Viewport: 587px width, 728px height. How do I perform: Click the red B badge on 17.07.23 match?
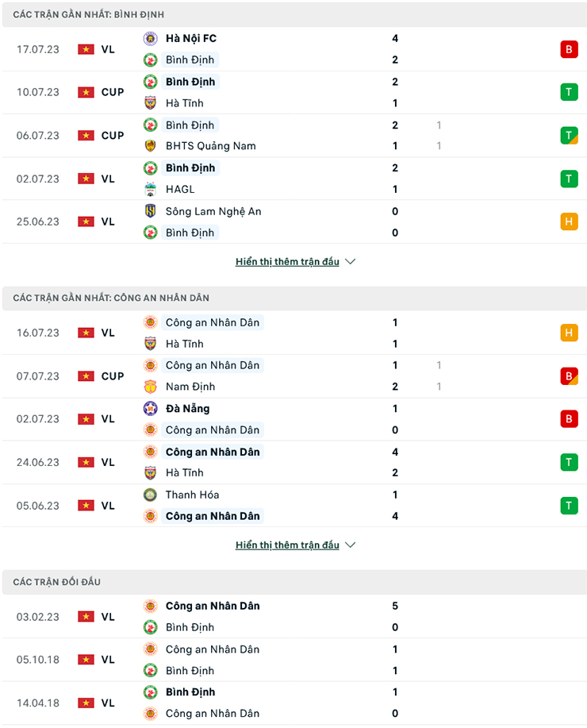tap(569, 49)
